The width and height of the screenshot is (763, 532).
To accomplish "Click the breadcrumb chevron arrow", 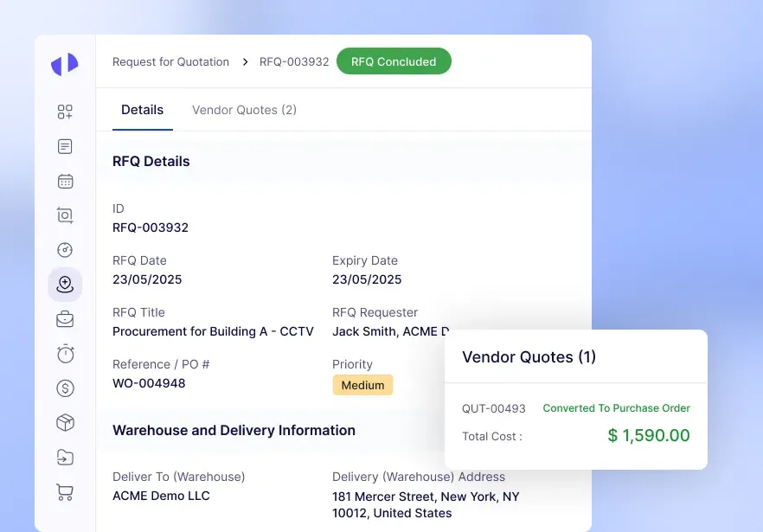I will pos(245,61).
